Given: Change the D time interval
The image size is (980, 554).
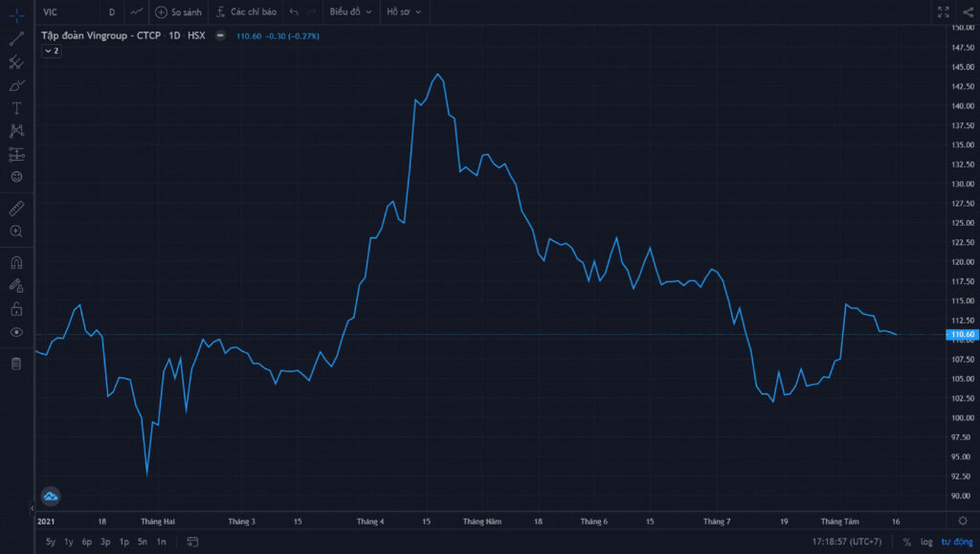Looking at the screenshot, I should (112, 11).
